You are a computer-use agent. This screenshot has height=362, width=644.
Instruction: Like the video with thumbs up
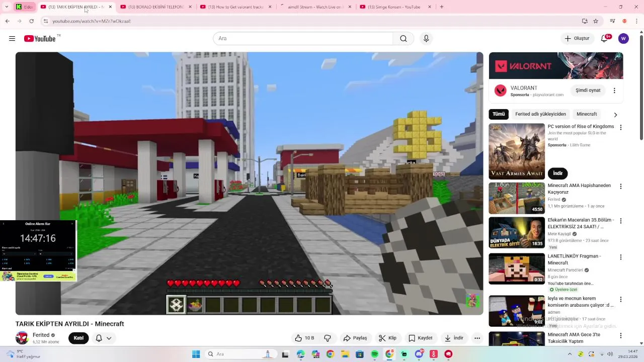305,338
